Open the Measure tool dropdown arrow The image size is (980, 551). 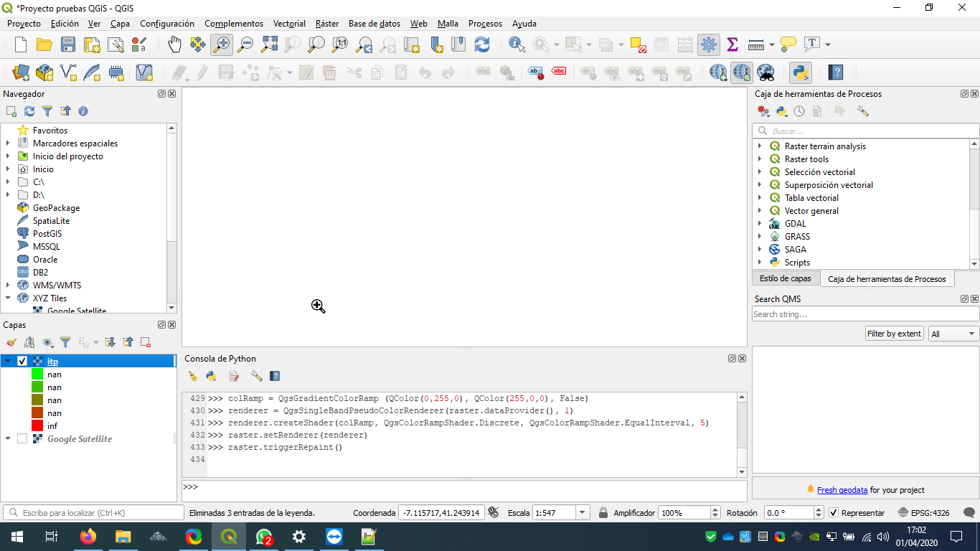click(x=772, y=44)
